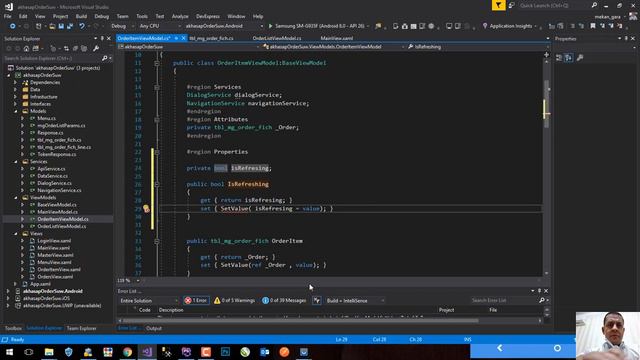The height and width of the screenshot is (360, 640).
Task: Click the Quick Launch search field
Action: 558,5
